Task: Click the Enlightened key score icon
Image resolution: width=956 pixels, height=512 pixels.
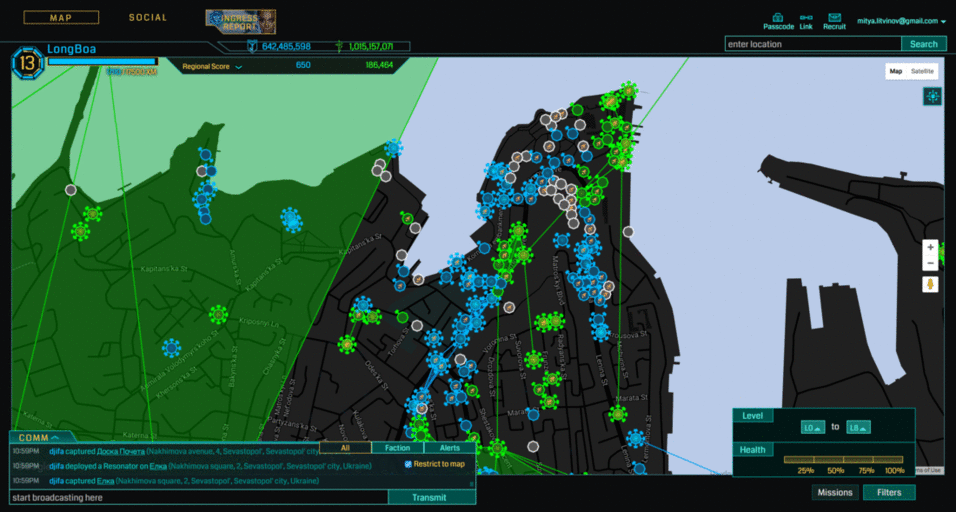Action: (340, 46)
